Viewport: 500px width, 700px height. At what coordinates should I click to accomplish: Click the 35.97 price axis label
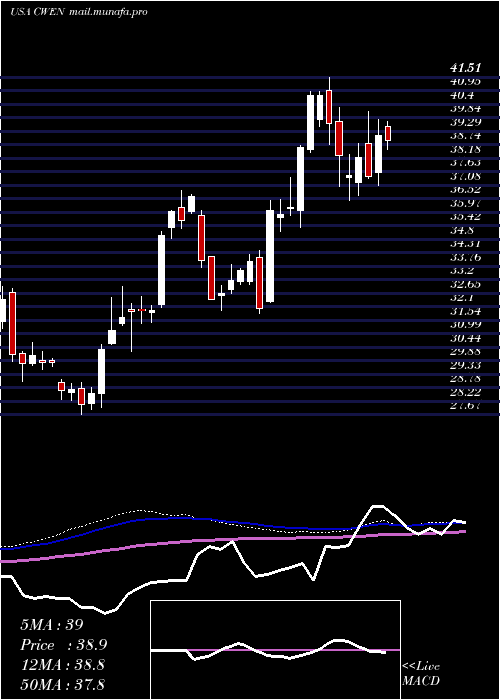(466, 203)
